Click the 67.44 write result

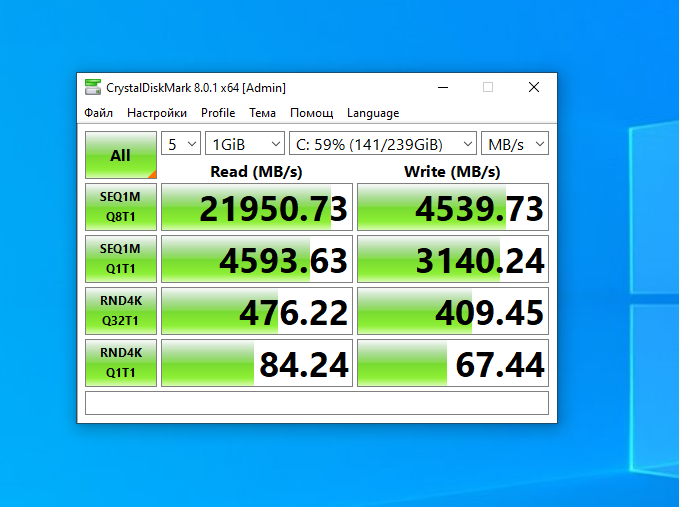coord(453,363)
